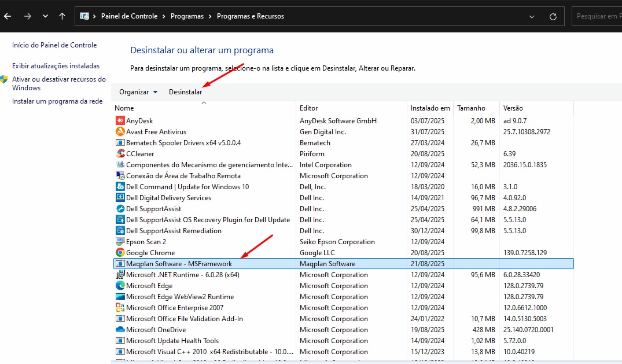The width and height of the screenshot is (622, 364).
Task: Click Epson Scan 2 program name
Action: coord(146,242)
